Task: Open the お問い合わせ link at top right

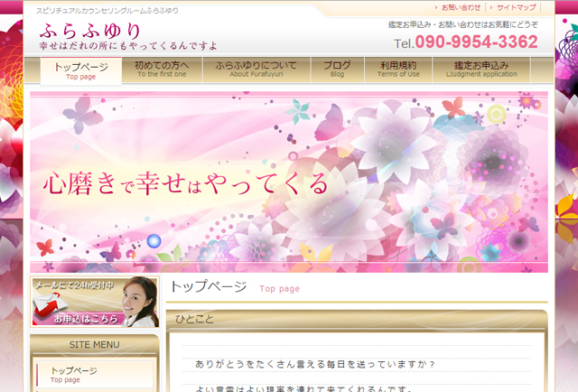Action: point(461,7)
